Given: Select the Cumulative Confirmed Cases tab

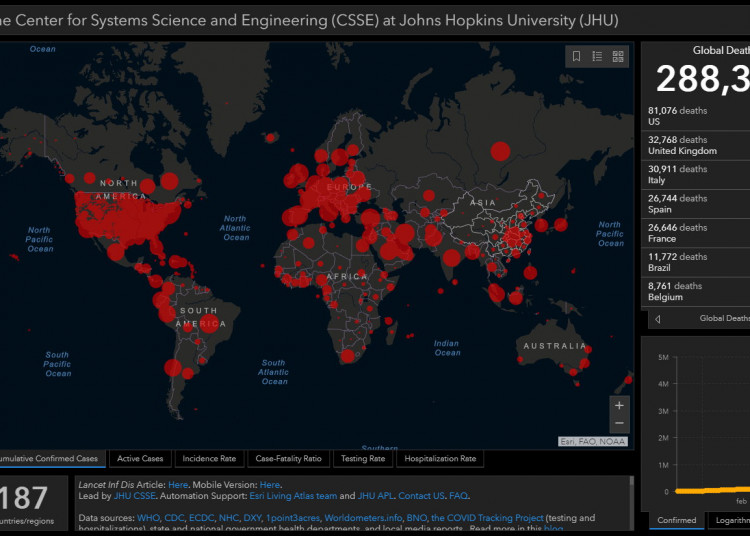Looking at the screenshot, I should 50,459.
